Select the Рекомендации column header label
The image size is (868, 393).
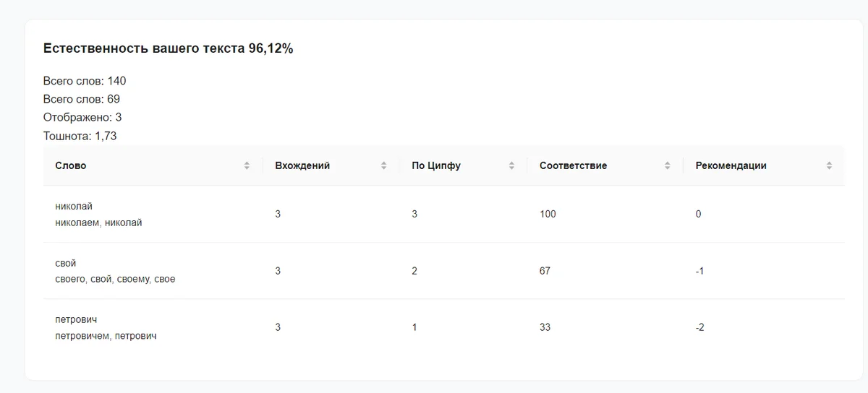731,165
